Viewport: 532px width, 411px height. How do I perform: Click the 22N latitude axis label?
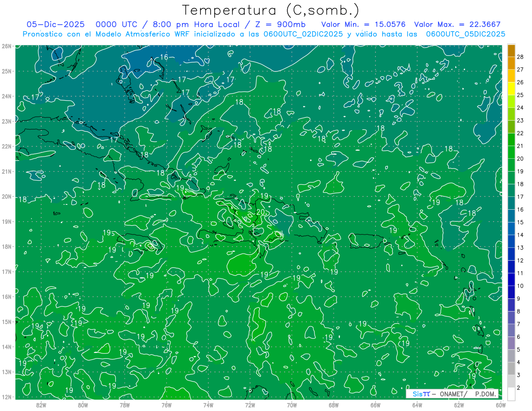[7, 146]
